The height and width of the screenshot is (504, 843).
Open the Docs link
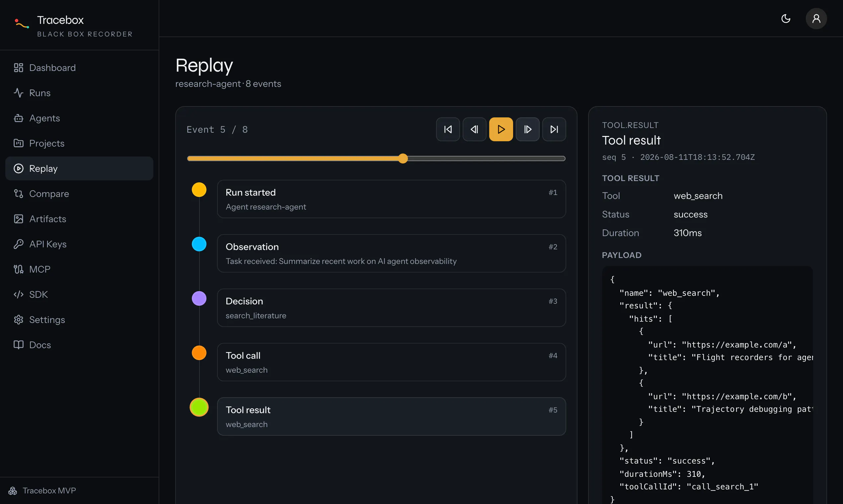[x=79, y=345]
